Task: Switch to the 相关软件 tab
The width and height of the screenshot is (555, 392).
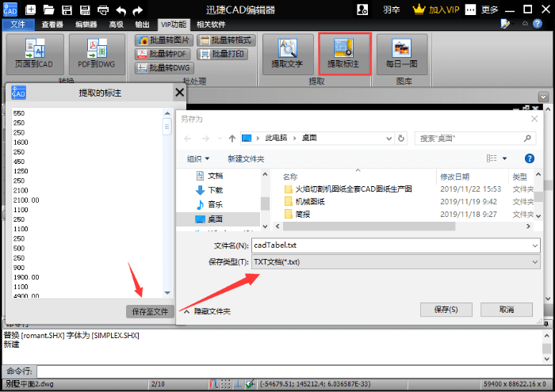Action: coord(211,25)
